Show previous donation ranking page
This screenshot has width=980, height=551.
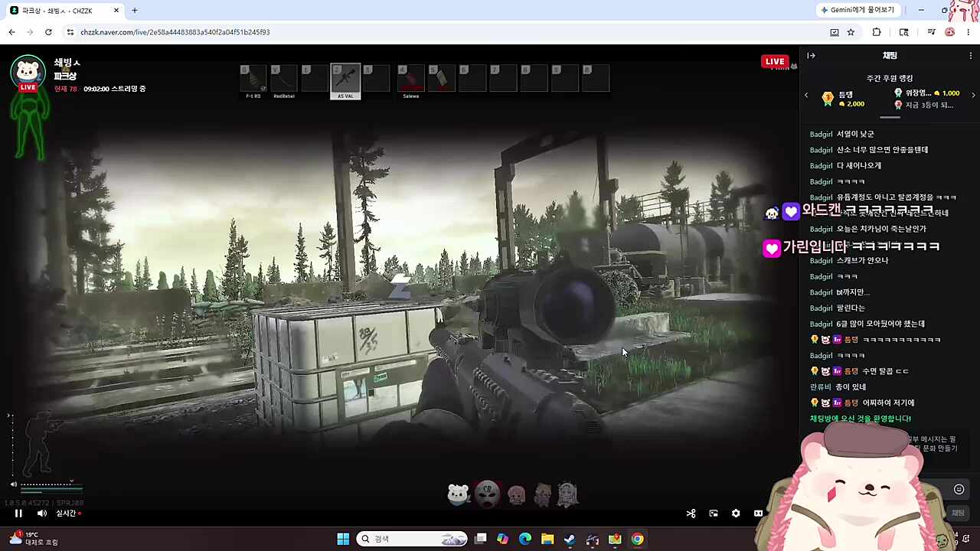(806, 96)
